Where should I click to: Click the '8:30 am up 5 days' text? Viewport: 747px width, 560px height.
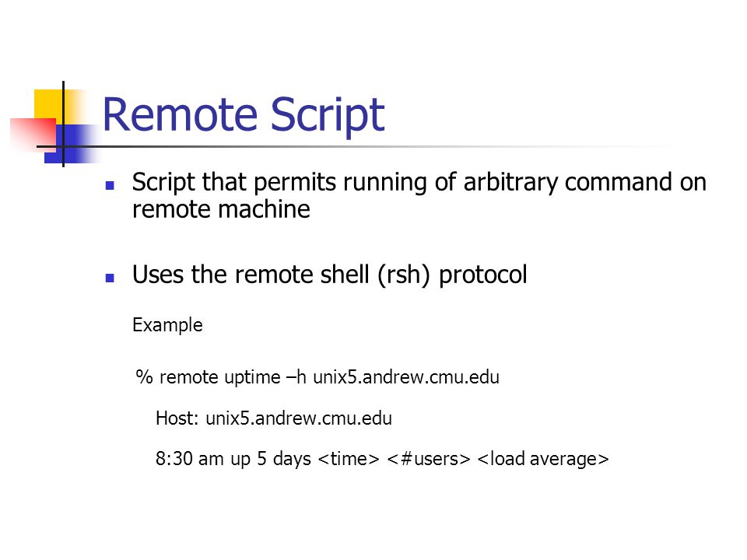(233, 459)
